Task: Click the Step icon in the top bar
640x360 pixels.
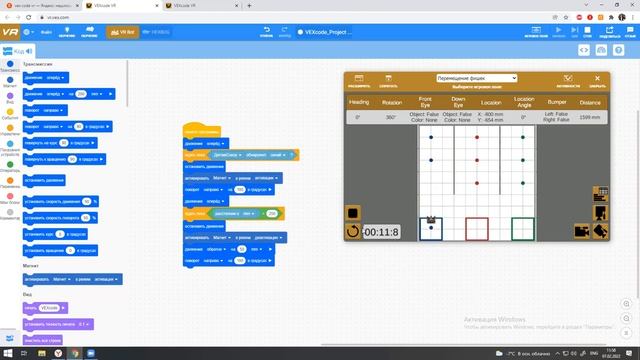Action: [574, 32]
